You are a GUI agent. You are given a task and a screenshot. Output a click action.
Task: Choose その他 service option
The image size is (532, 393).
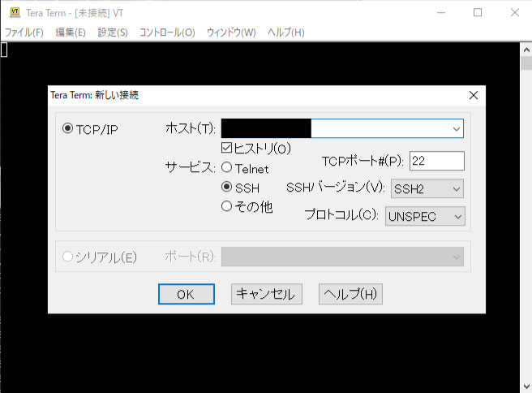(226, 206)
